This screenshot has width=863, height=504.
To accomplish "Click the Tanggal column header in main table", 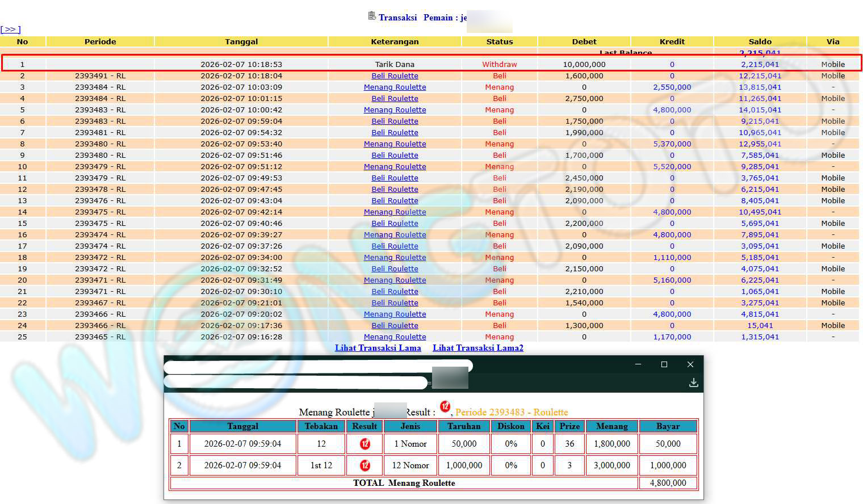I will [x=241, y=41].
